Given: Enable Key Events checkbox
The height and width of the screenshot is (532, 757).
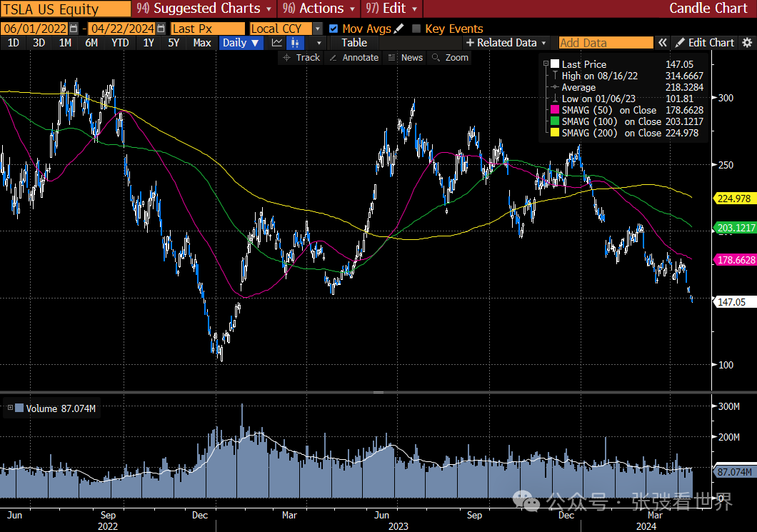Looking at the screenshot, I should coord(416,29).
